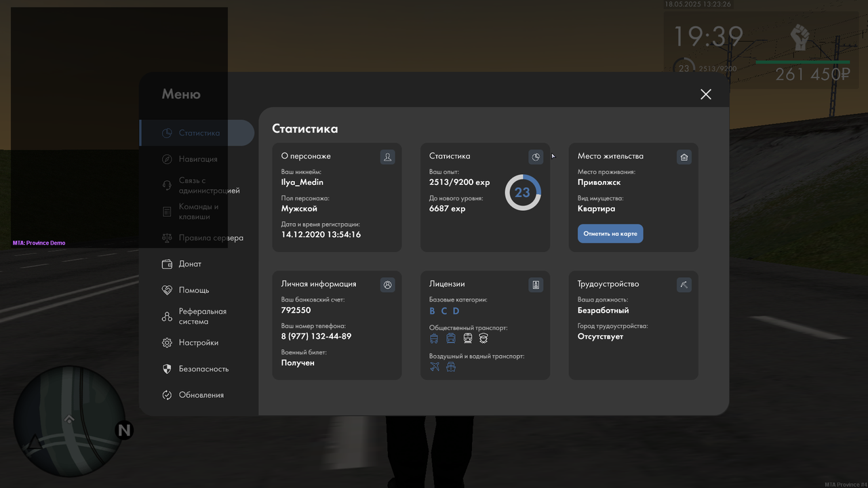The image size is (868, 488).
Task: Click the wallet icon next to Донат
Action: click(x=167, y=264)
